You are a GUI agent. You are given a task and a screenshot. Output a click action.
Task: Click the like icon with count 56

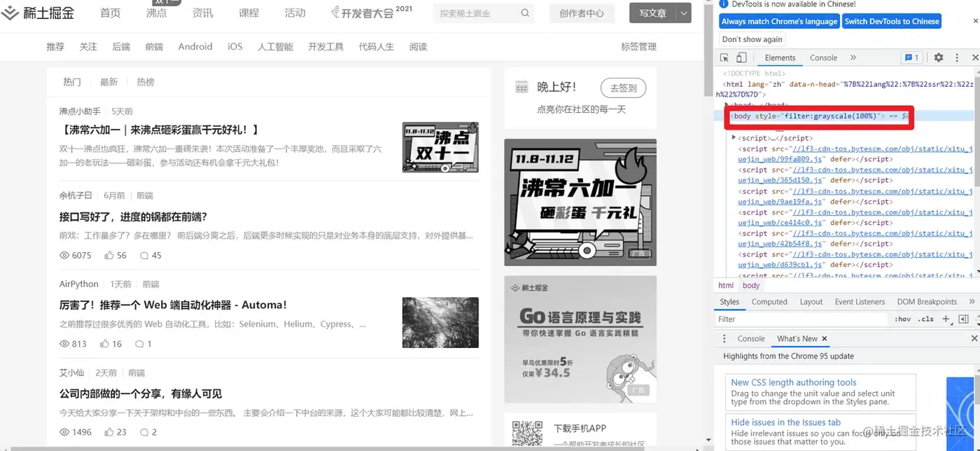tap(109, 255)
